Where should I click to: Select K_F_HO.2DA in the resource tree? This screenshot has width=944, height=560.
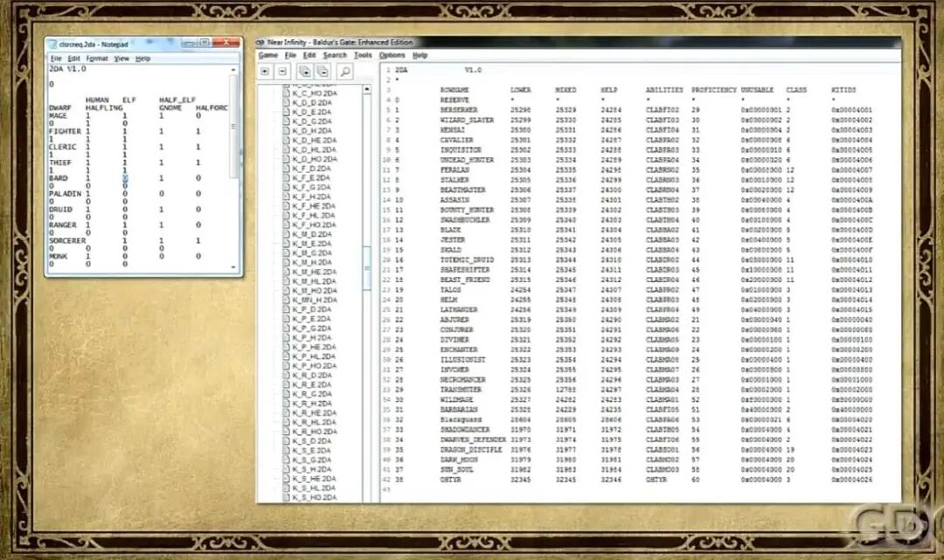315,225
